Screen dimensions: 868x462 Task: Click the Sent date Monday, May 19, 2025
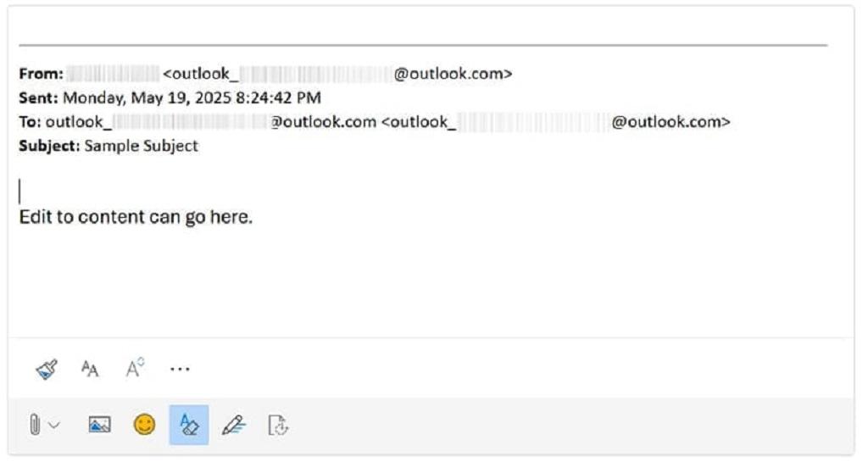click(x=192, y=97)
